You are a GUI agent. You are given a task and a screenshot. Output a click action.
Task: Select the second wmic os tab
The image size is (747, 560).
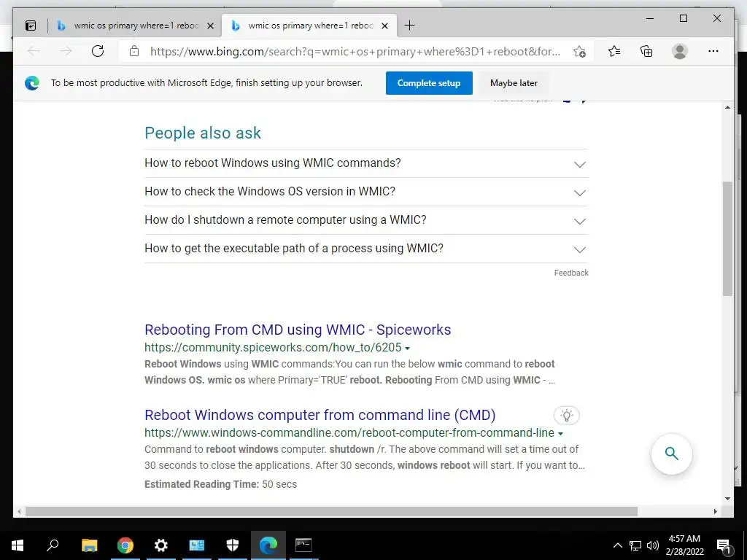pyautogui.click(x=309, y=26)
